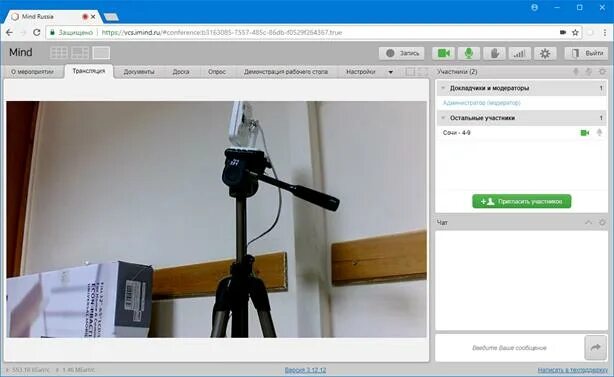The image size is (614, 377).
Task: Click the browser address bar URL
Action: (222, 32)
